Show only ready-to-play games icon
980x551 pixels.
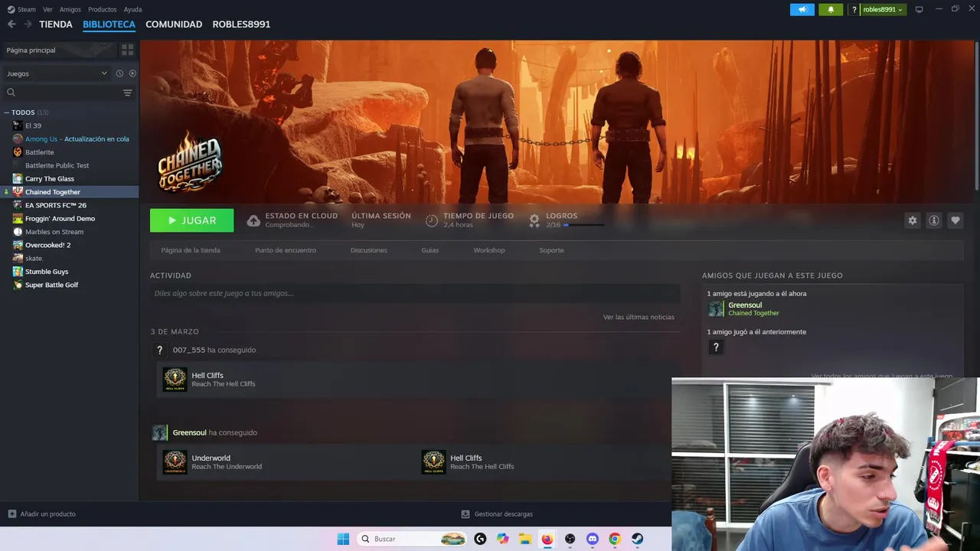[x=132, y=73]
